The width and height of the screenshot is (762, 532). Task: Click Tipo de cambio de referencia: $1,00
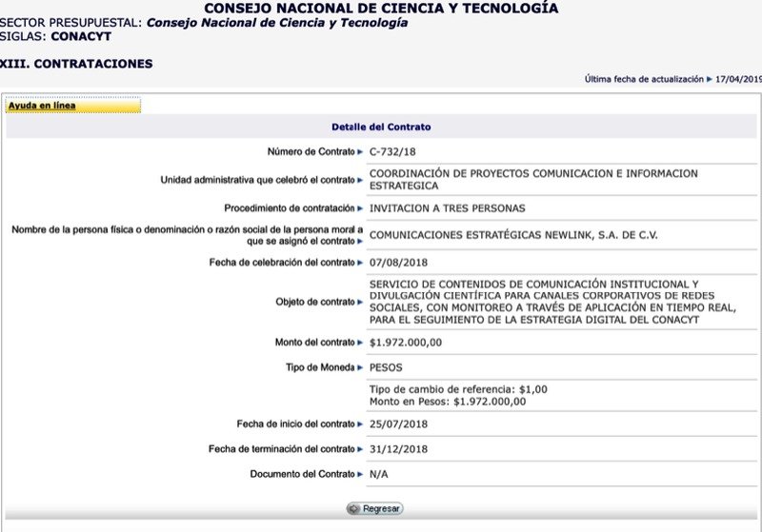point(458,389)
